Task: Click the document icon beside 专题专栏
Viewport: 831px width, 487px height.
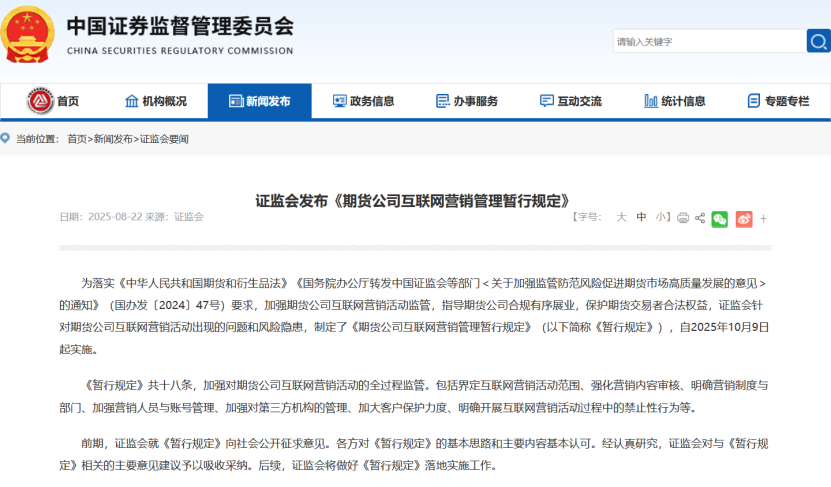Action: tap(754, 101)
